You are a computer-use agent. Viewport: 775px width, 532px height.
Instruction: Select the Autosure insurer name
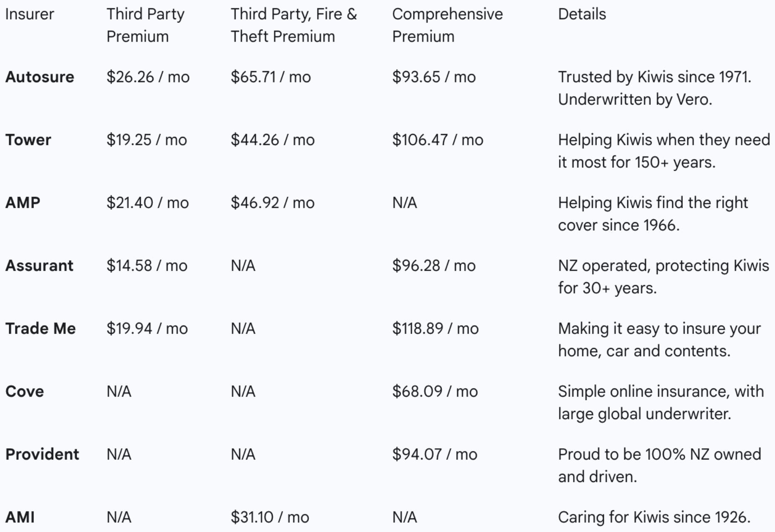click(x=40, y=77)
